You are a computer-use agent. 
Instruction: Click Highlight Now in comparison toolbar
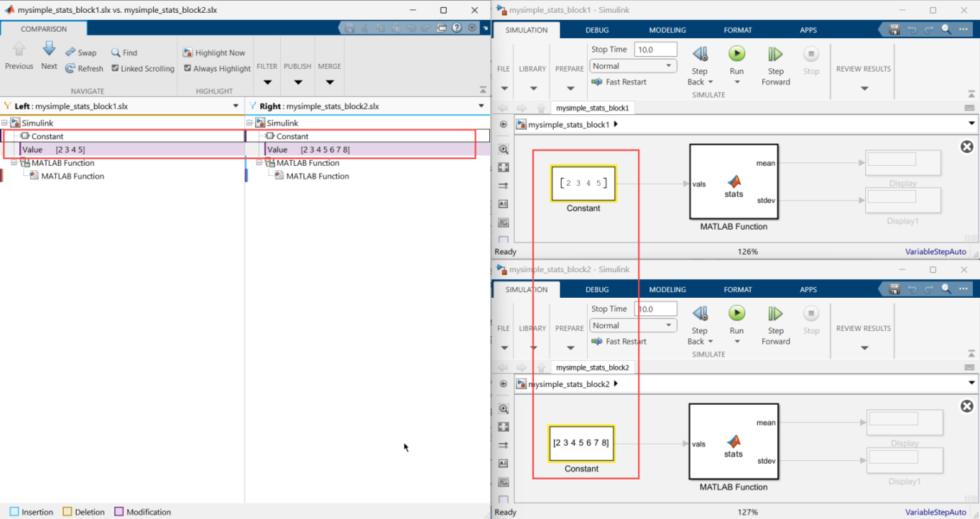coord(214,52)
